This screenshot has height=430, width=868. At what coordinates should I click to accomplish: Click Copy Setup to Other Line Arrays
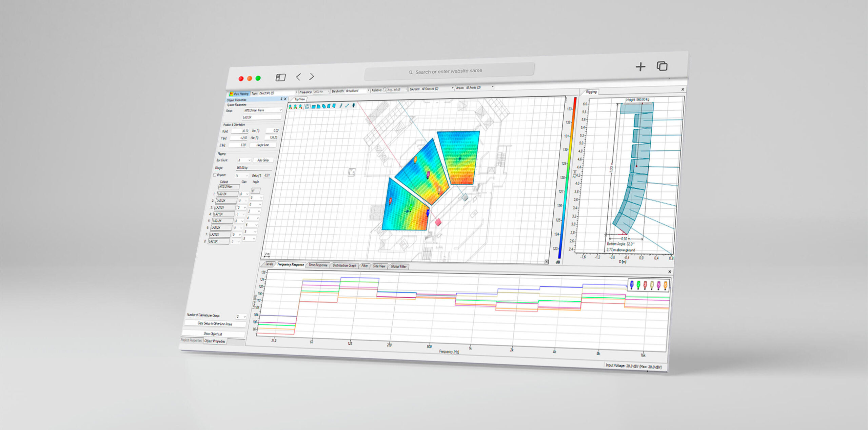[x=215, y=324]
